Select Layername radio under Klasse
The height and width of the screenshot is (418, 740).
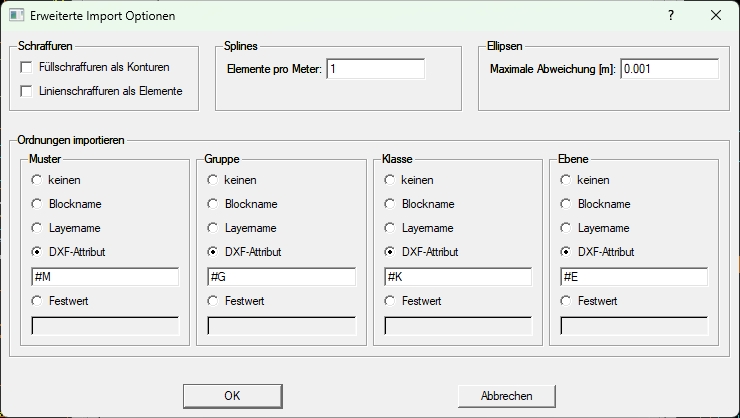tap(390, 228)
